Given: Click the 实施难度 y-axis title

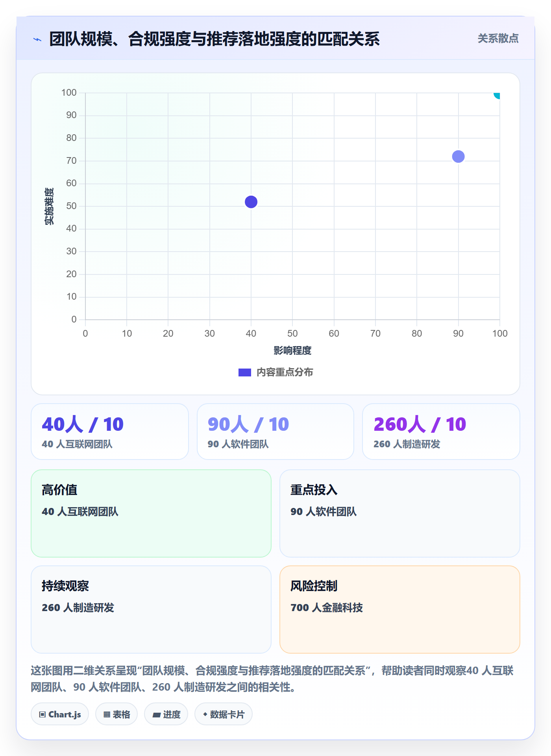Looking at the screenshot, I should click(x=49, y=206).
